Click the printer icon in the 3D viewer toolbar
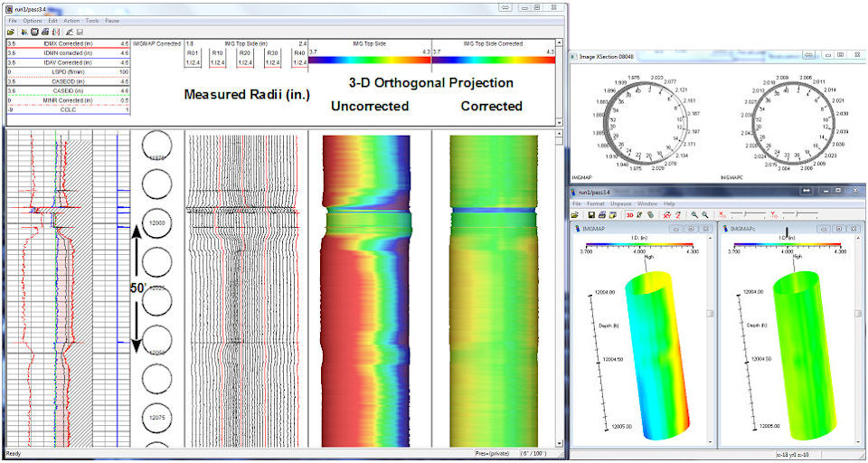Screen dimensions: 868x463 602,215
